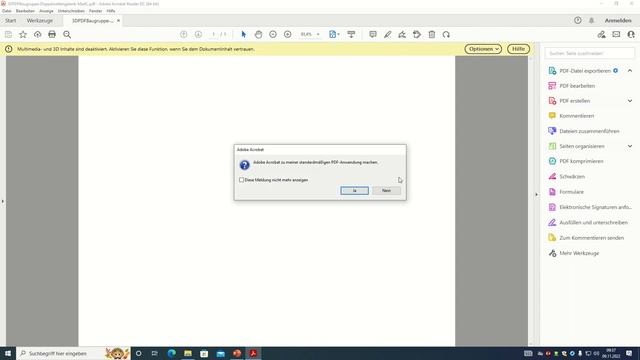This screenshot has height=360, width=640.
Task: Expand Seiten organisieren options
Action: click(x=630, y=146)
